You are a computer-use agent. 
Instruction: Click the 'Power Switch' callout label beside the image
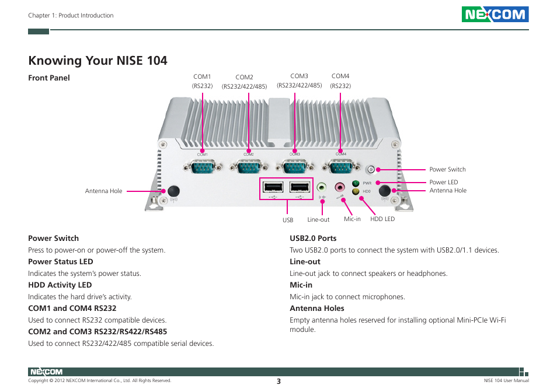tap(447, 170)
